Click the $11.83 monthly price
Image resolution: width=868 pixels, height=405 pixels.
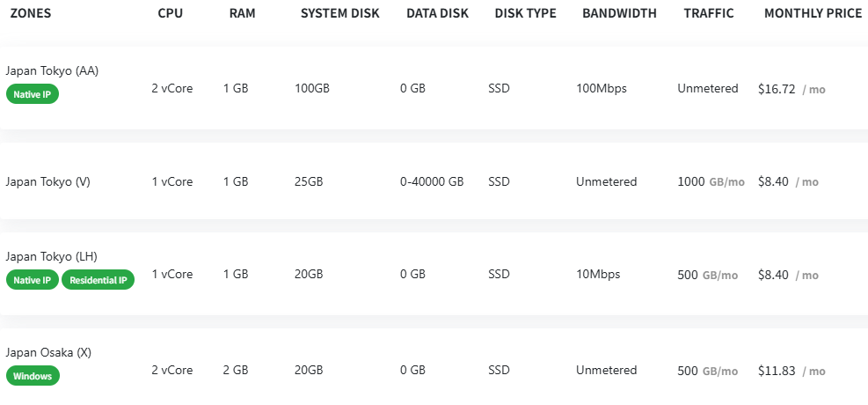[777, 371]
